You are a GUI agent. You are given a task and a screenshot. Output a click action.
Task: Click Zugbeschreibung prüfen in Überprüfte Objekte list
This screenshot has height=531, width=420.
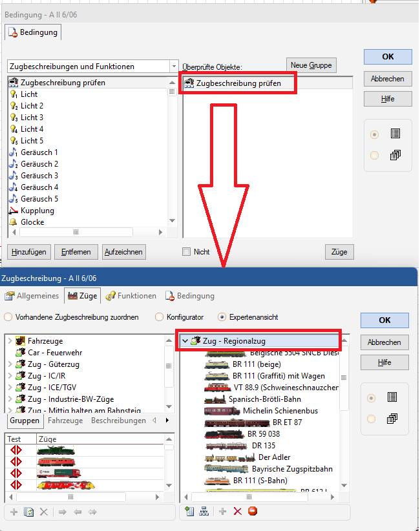238,83
